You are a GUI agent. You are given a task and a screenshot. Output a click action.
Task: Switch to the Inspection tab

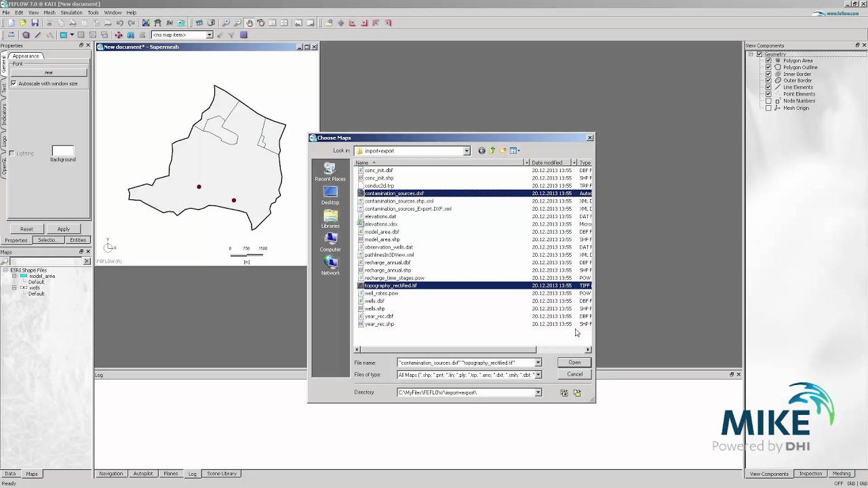pos(810,474)
